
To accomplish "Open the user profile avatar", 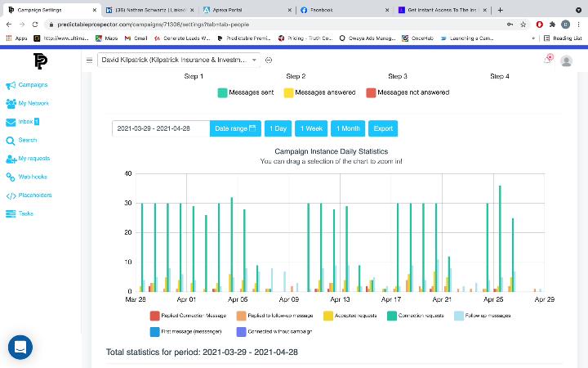I will [566, 61].
